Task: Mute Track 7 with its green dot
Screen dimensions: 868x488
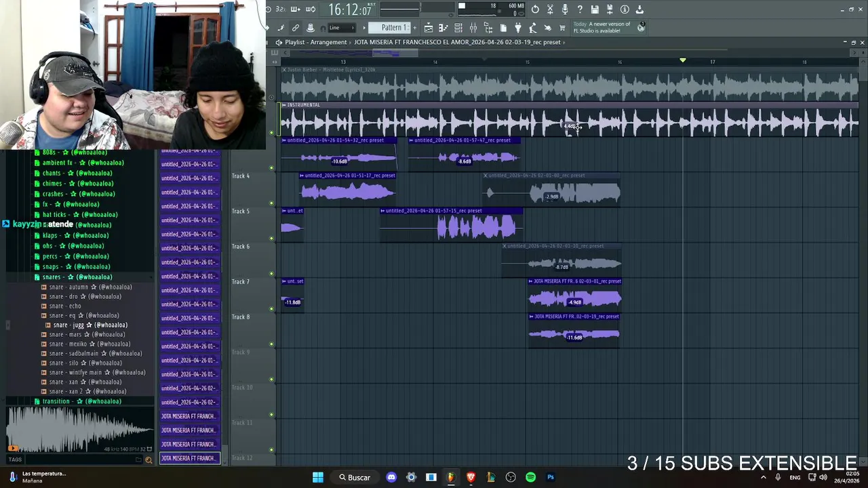Action: pyautogui.click(x=272, y=308)
